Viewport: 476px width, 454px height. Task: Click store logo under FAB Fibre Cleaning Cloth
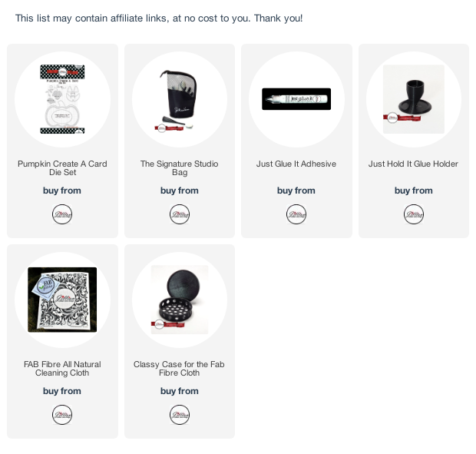(x=62, y=415)
